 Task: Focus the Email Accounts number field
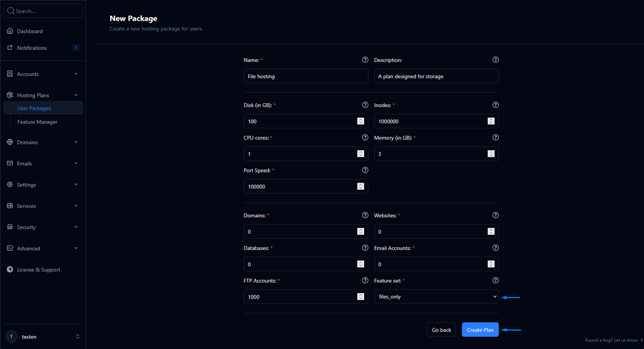click(x=436, y=264)
